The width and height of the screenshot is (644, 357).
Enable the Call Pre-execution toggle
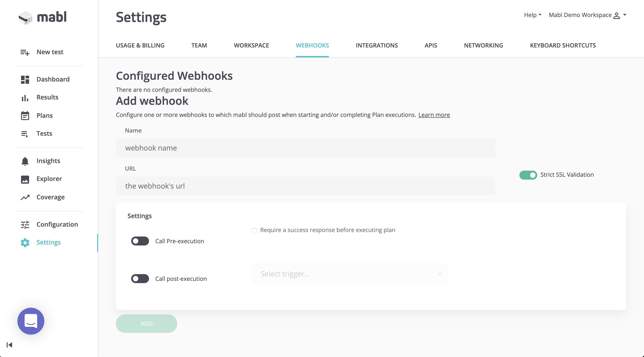tap(140, 241)
